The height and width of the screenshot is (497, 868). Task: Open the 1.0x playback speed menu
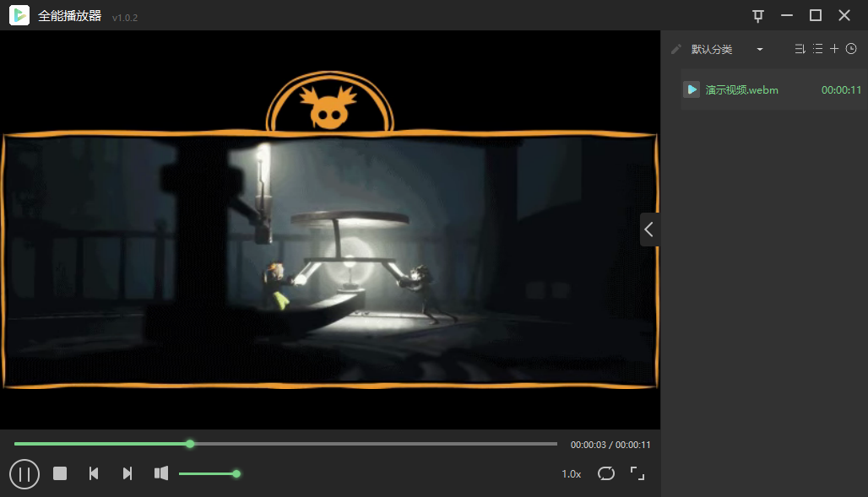click(572, 474)
